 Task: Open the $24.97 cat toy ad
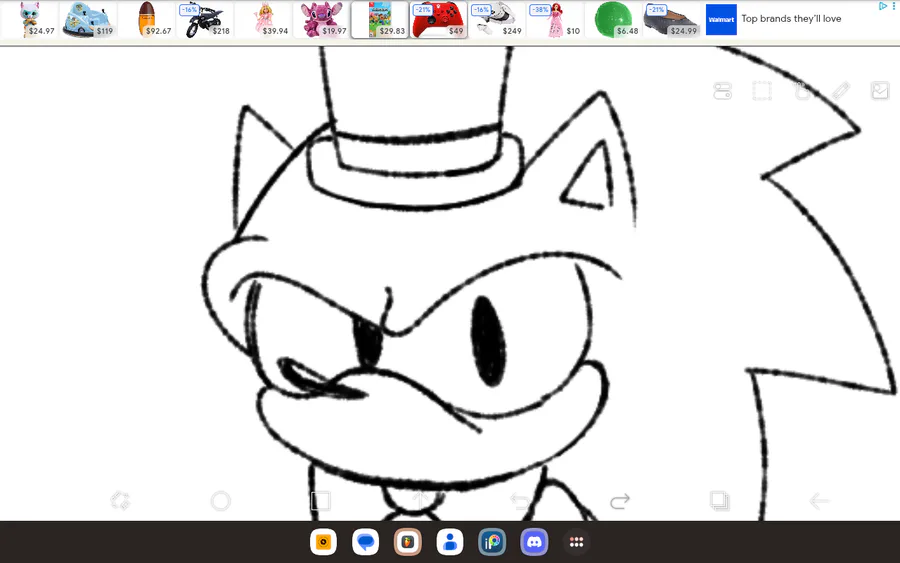[30, 20]
